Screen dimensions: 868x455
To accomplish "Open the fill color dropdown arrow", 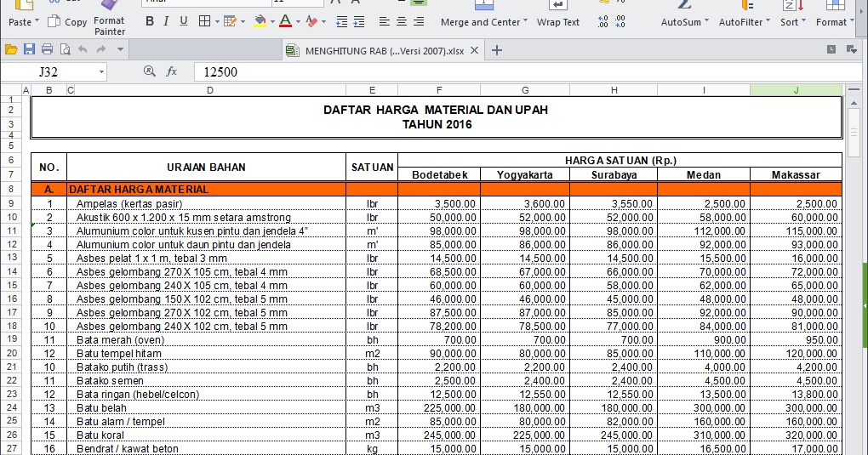I will 272,22.
